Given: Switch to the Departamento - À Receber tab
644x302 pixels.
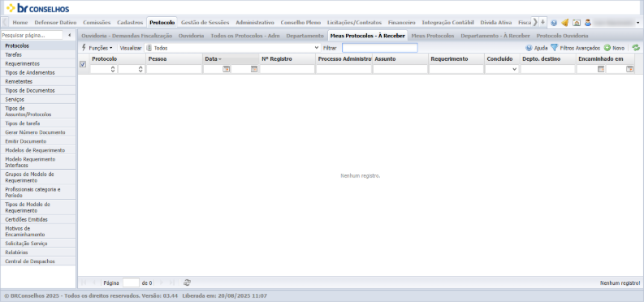Looking at the screenshot, I should (x=495, y=36).
